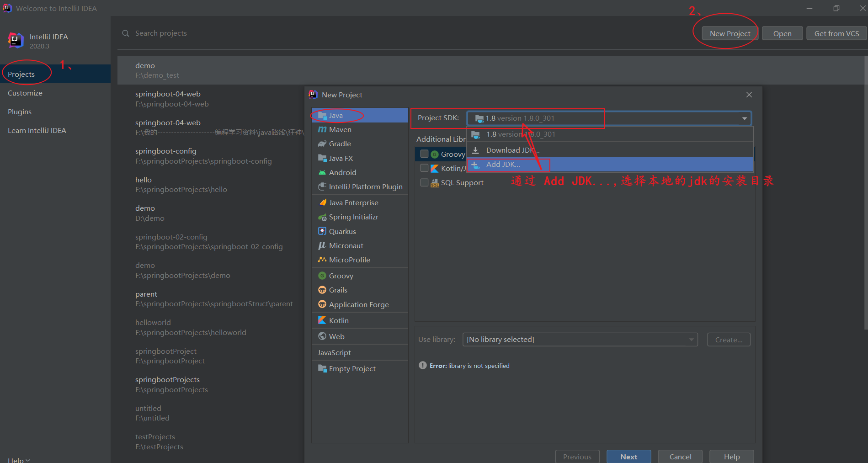Enable the Kotlin/JVM checkbox
Viewport: 868px width, 463px height.
click(x=424, y=168)
